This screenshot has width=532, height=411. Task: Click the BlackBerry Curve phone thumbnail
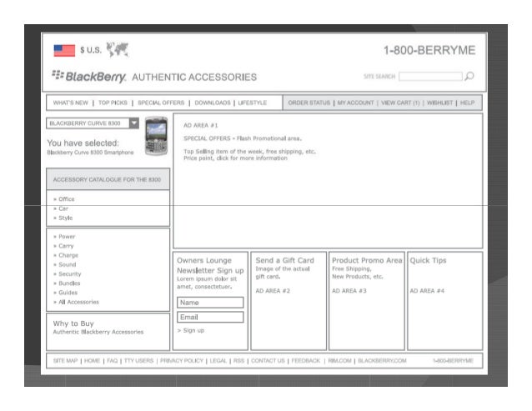[x=156, y=136]
